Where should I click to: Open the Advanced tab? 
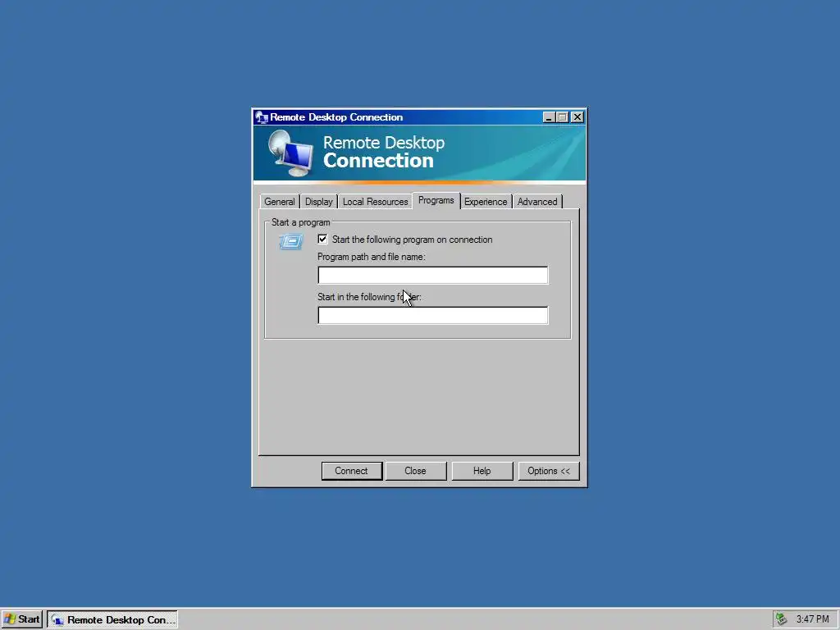536,202
